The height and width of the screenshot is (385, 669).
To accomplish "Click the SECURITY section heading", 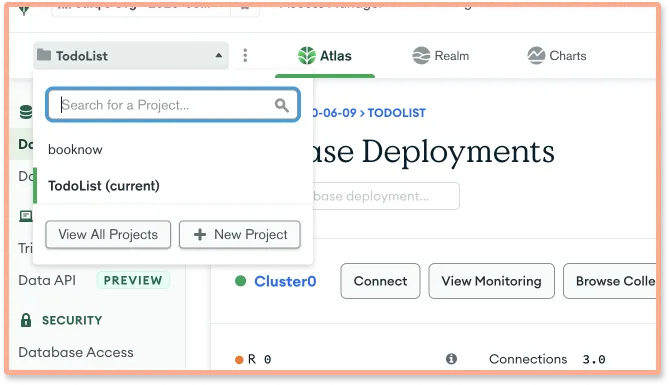I will pyautogui.click(x=72, y=320).
